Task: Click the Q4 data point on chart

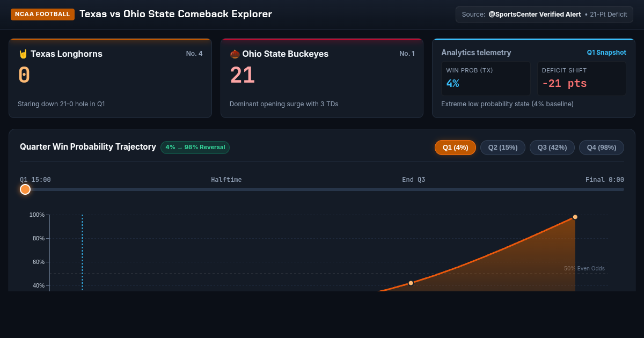Action: pos(575,217)
